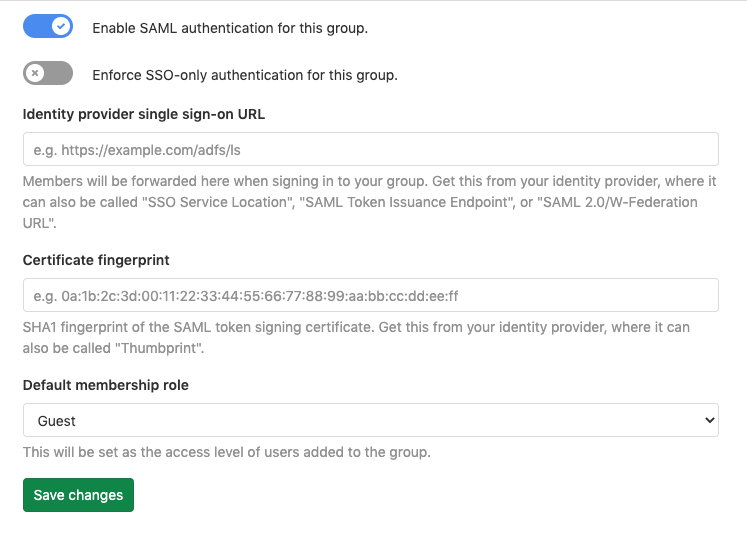Click the 'Certificate fingerprint' field label
This screenshot has width=747, height=536.
[96, 260]
